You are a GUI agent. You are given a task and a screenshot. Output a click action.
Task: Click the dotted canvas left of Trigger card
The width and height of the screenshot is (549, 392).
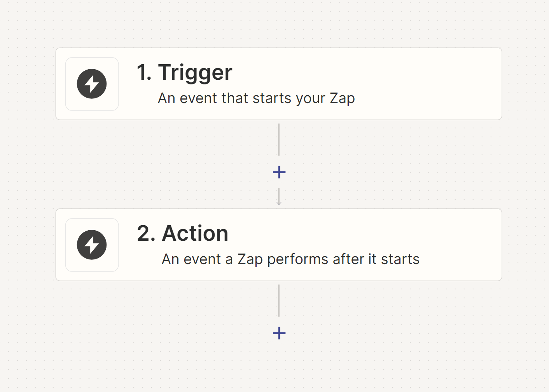(x=27, y=84)
